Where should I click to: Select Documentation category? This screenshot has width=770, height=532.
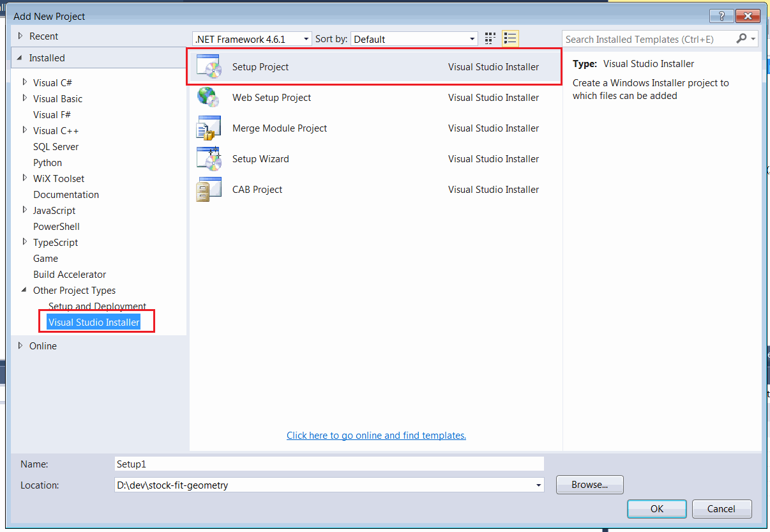[x=66, y=194]
